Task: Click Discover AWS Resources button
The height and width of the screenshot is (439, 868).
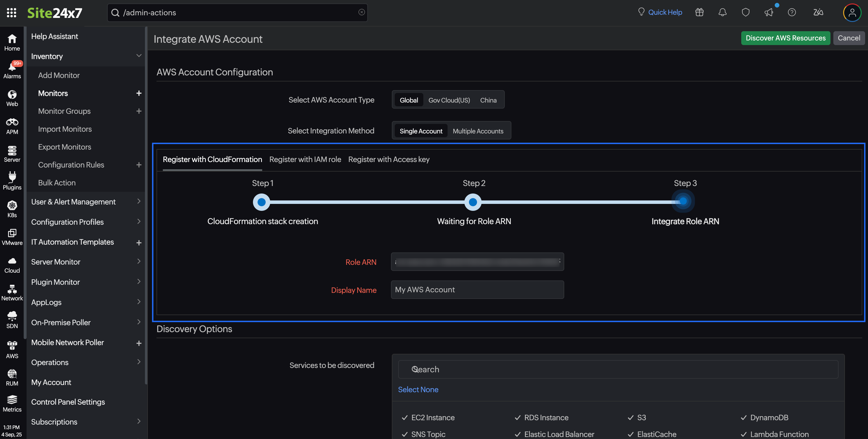Action: click(785, 38)
